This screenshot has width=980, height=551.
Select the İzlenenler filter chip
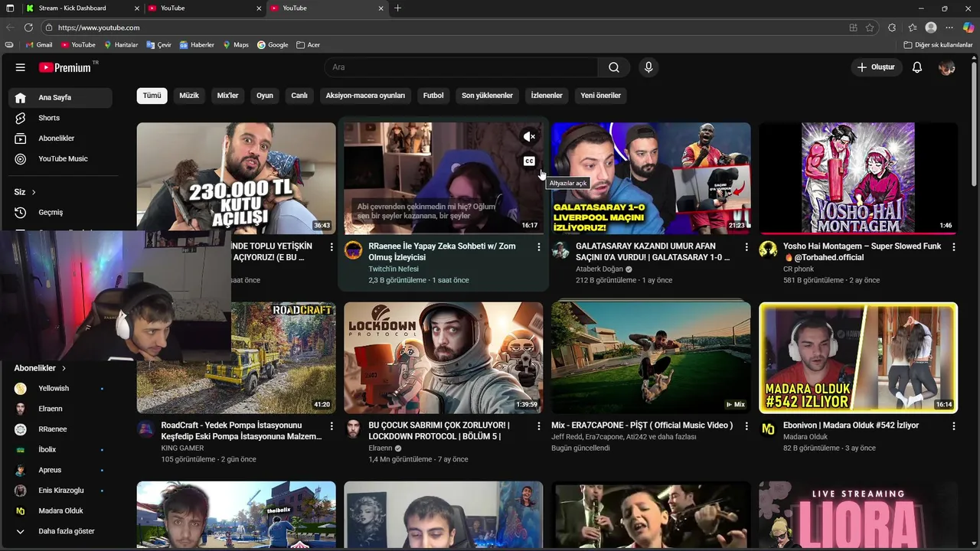(x=547, y=96)
